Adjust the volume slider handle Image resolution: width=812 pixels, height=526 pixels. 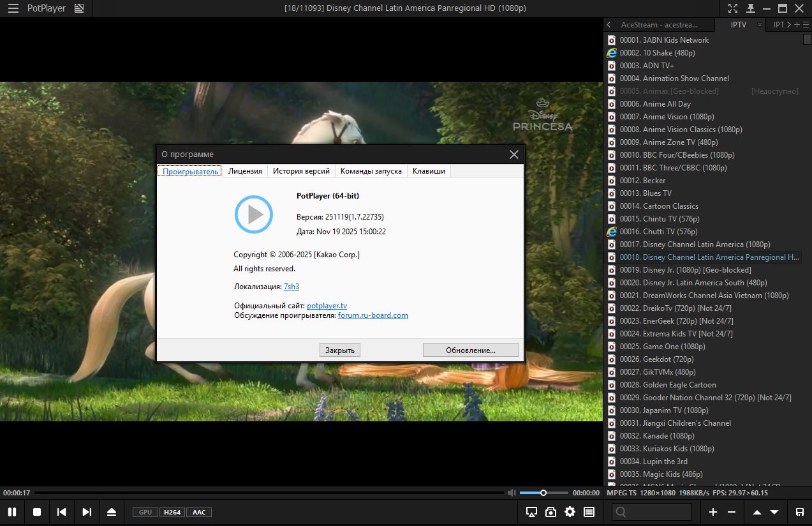[x=543, y=493]
